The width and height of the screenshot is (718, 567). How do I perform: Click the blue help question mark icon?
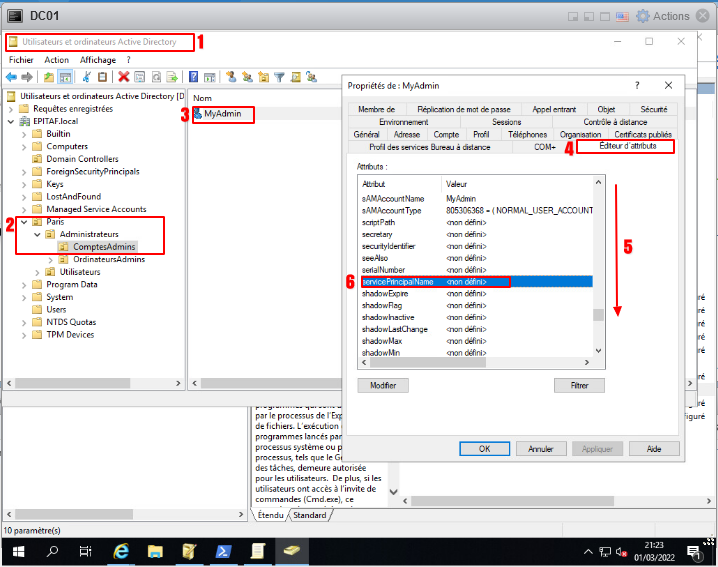point(194,76)
